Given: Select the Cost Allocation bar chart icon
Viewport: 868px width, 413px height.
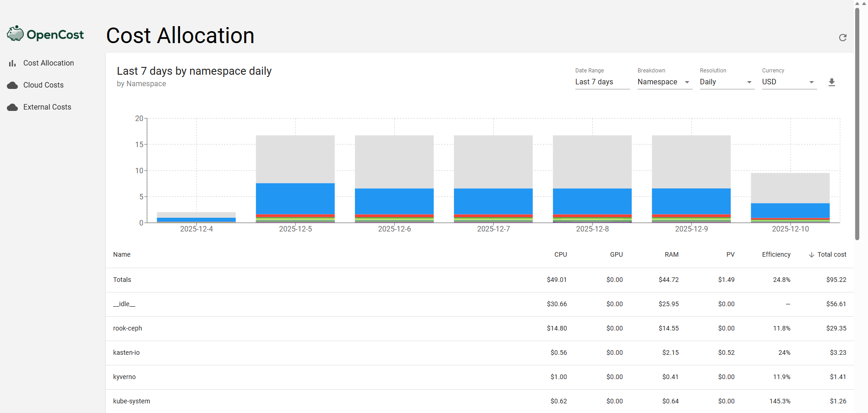Looking at the screenshot, I should pyautogui.click(x=12, y=63).
